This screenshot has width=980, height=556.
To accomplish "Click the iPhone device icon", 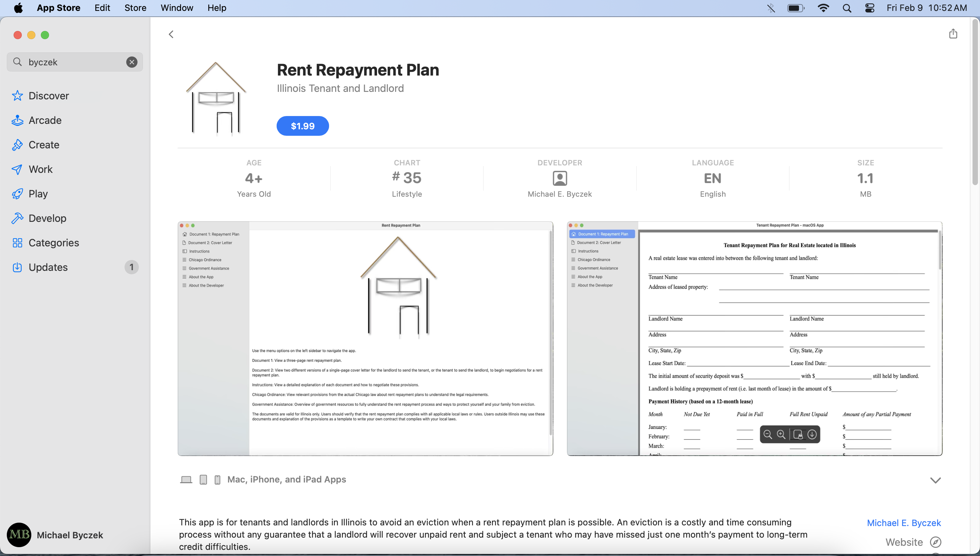I will tap(217, 480).
